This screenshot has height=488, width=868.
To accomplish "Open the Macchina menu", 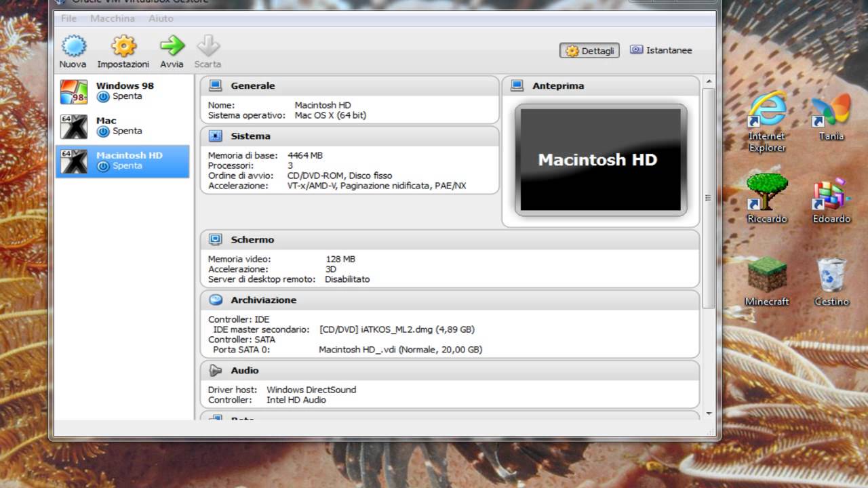I will click(x=113, y=18).
